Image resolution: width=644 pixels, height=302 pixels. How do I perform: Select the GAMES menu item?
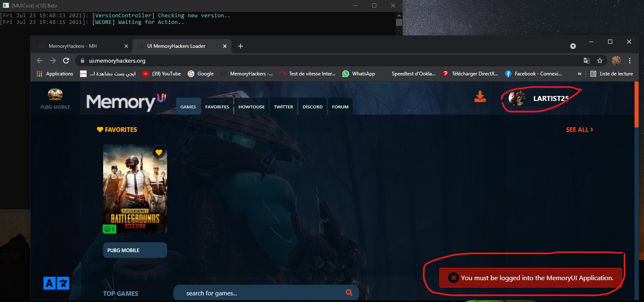188,107
